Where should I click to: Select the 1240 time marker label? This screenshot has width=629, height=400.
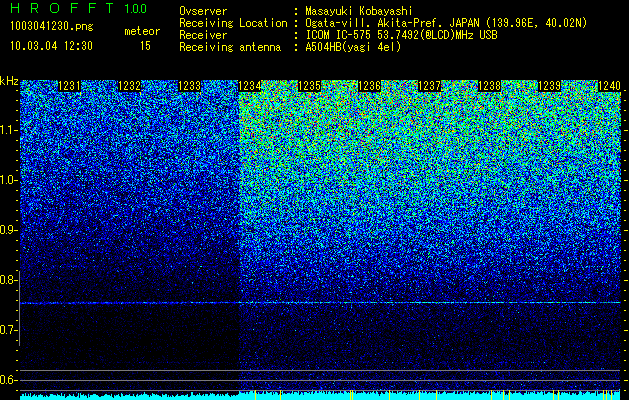pos(609,86)
